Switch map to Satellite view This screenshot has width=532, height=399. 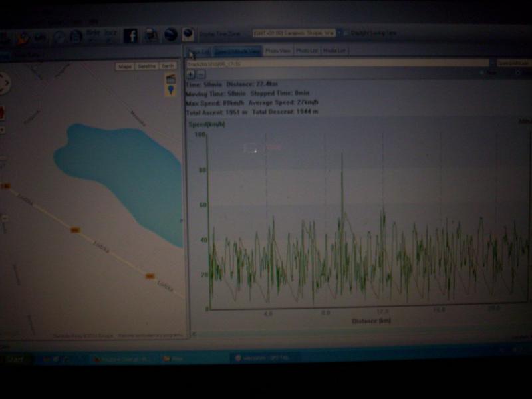146,66
